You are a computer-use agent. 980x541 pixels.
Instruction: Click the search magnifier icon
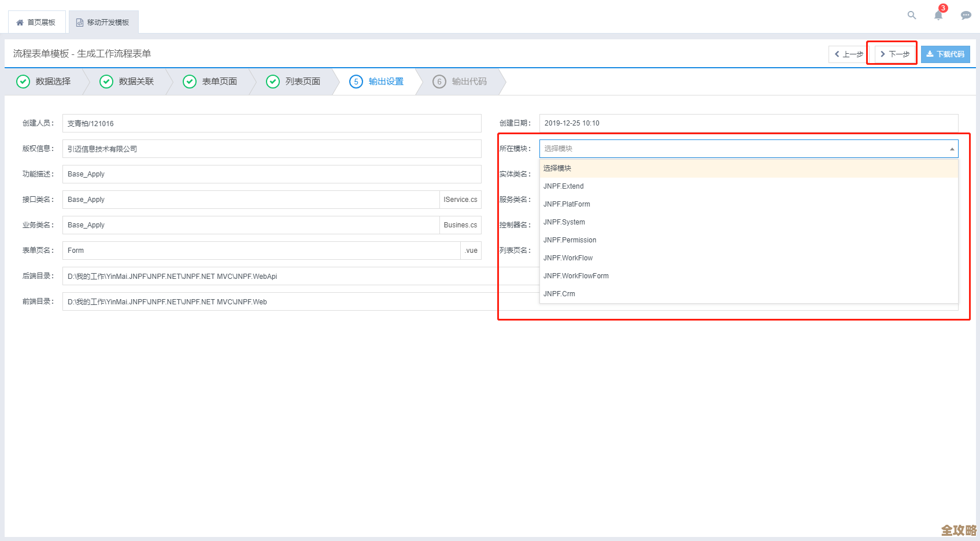pos(912,16)
